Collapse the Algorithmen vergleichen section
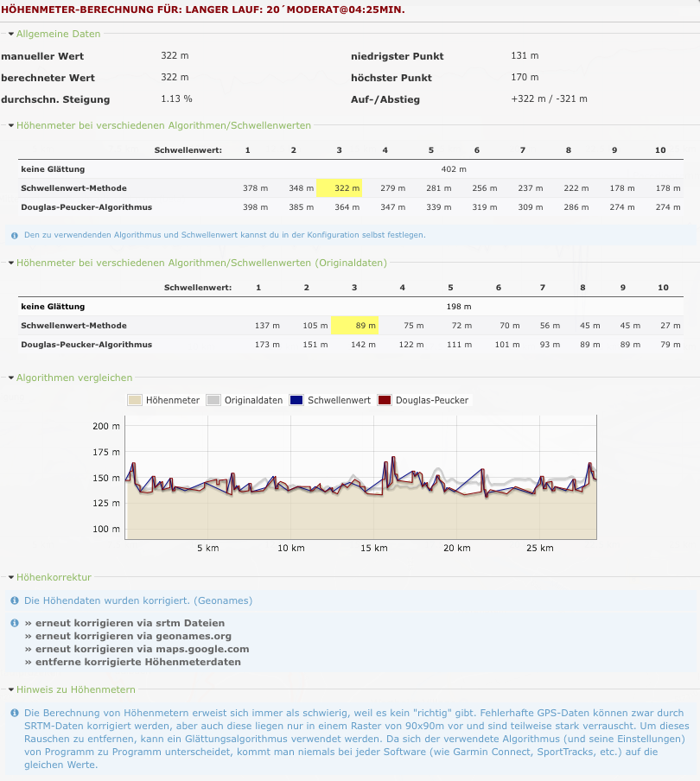Viewport: 700px width, 781px height. [74, 378]
